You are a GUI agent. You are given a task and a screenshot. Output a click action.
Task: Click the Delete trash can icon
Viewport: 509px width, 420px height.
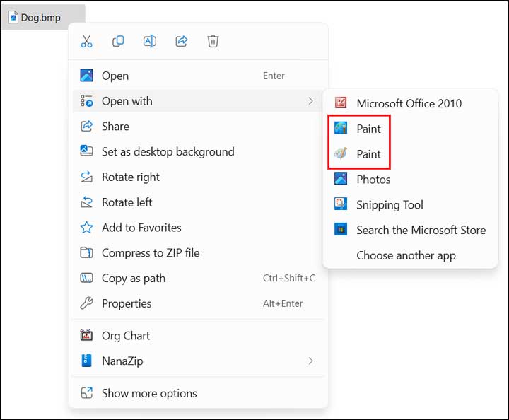(x=213, y=41)
